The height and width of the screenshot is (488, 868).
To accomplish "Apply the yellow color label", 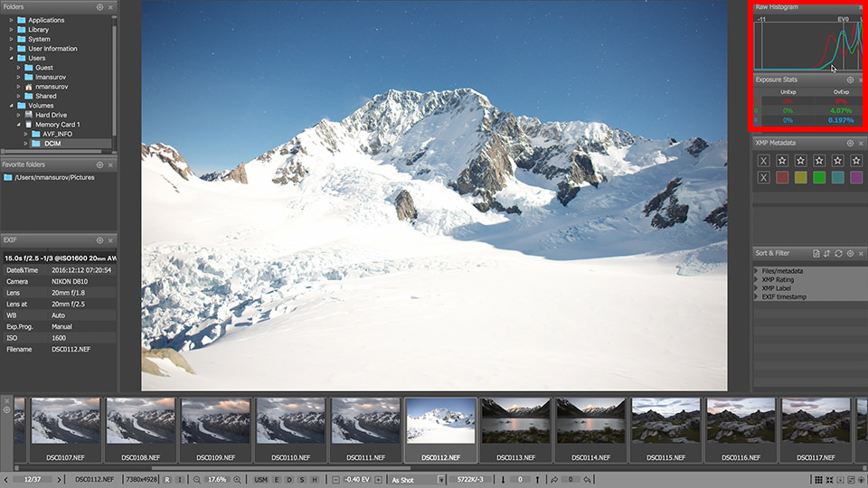I will click(x=800, y=177).
